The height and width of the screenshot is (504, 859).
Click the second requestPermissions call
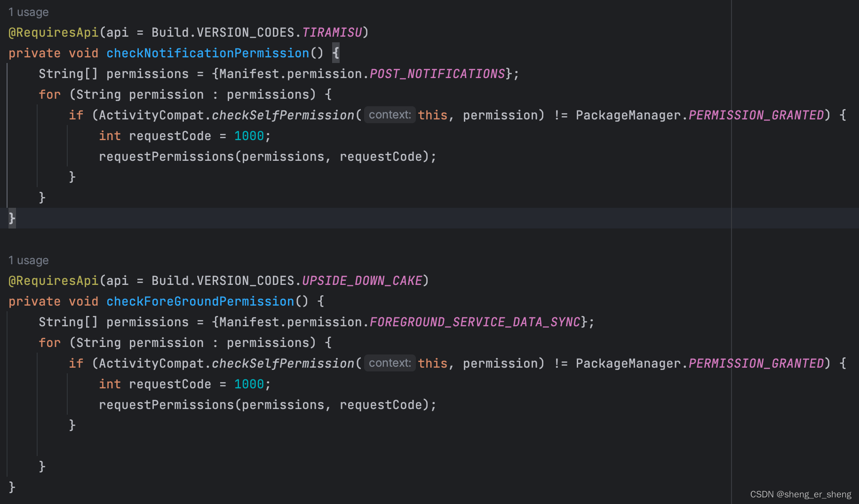coord(166,405)
